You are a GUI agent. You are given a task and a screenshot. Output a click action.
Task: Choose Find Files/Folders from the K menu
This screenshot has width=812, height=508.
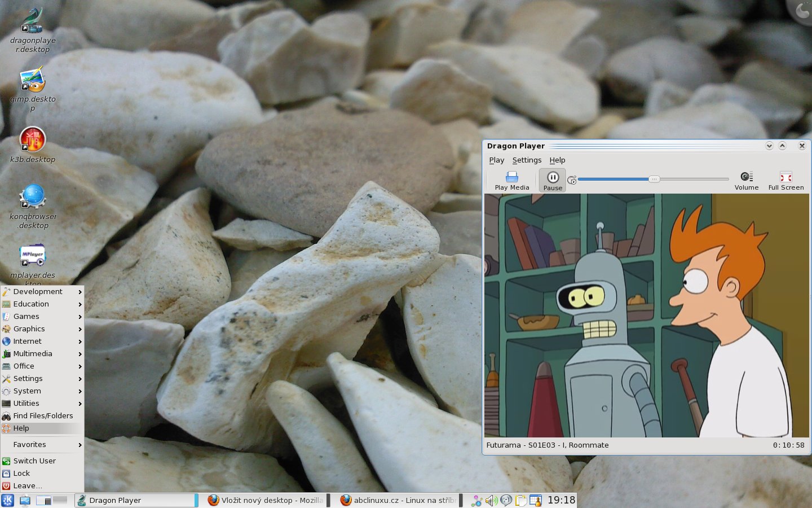pyautogui.click(x=42, y=416)
